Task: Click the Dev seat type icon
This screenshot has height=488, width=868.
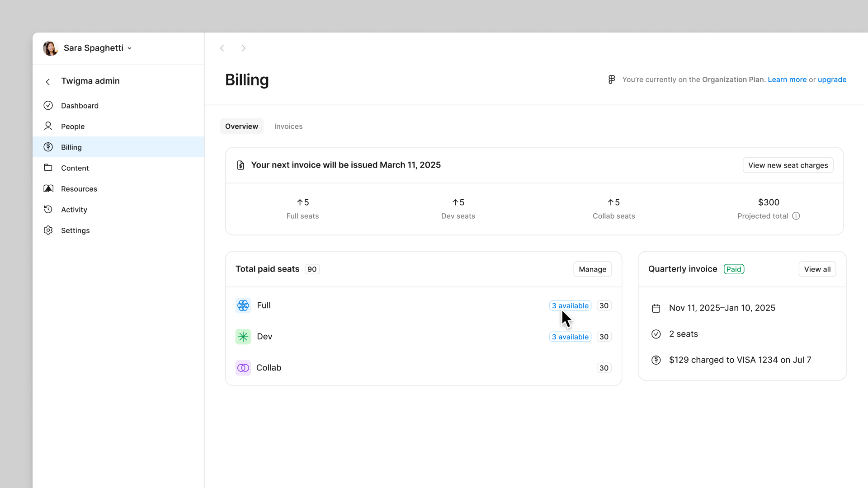Action: (243, 337)
